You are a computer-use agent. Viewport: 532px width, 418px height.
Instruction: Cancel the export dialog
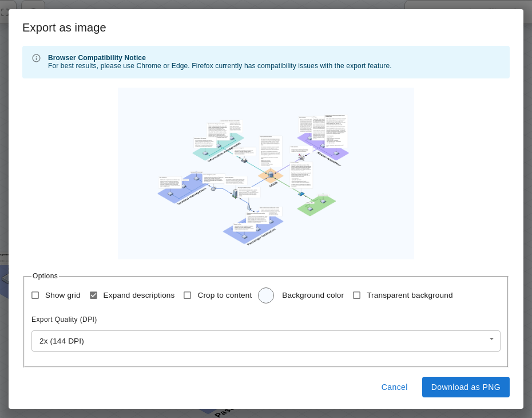coord(394,387)
